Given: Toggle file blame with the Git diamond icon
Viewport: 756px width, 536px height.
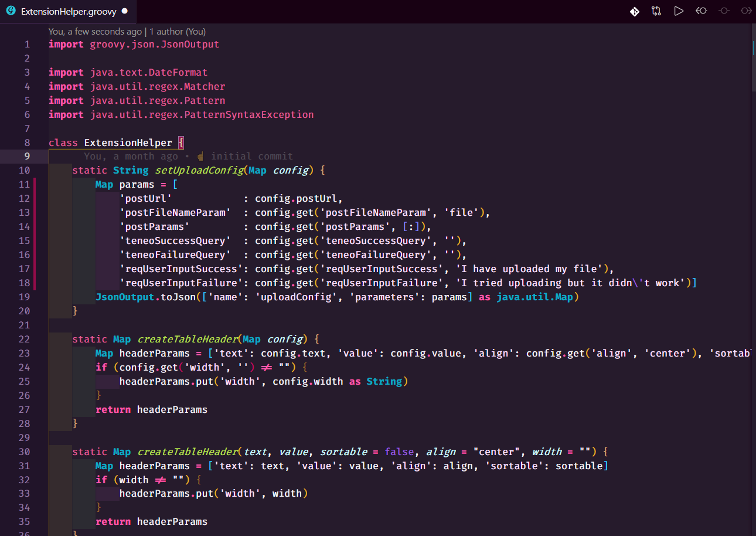Looking at the screenshot, I should click(x=634, y=11).
